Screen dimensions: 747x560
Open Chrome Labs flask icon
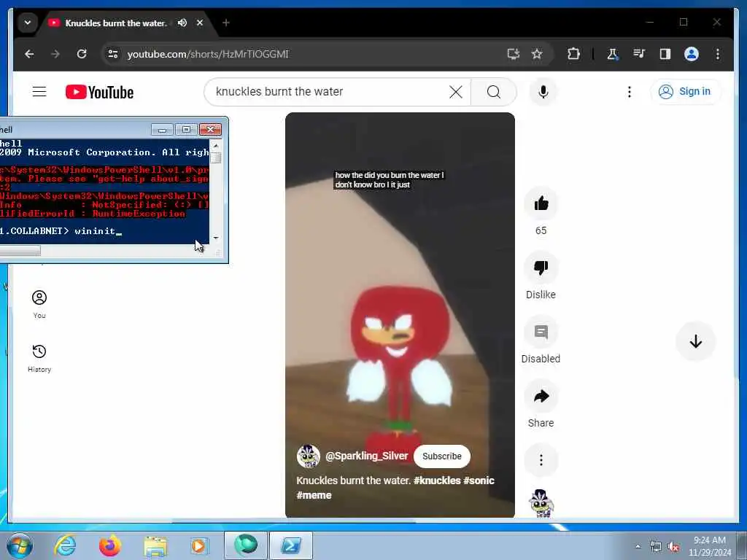pos(613,54)
